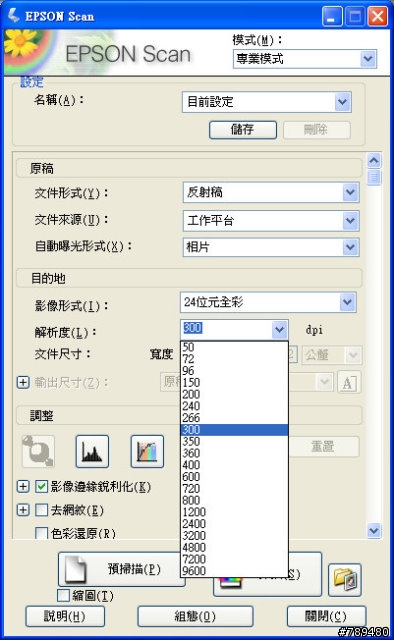This screenshot has width=394, height=640.
Task: Pick 1200 dpi from the list
Action: [x=234, y=512]
